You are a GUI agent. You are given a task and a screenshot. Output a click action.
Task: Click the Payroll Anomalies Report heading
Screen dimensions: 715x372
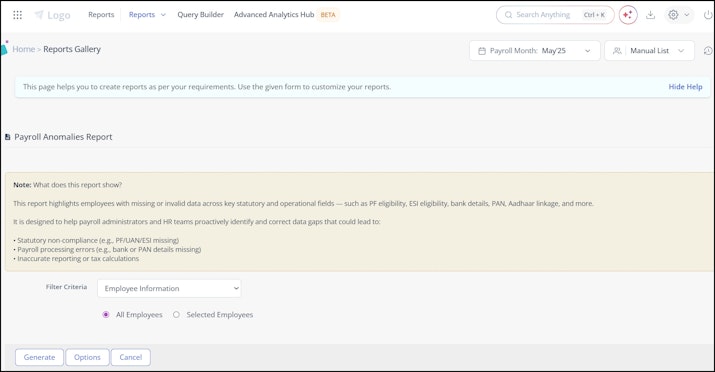[x=63, y=137]
